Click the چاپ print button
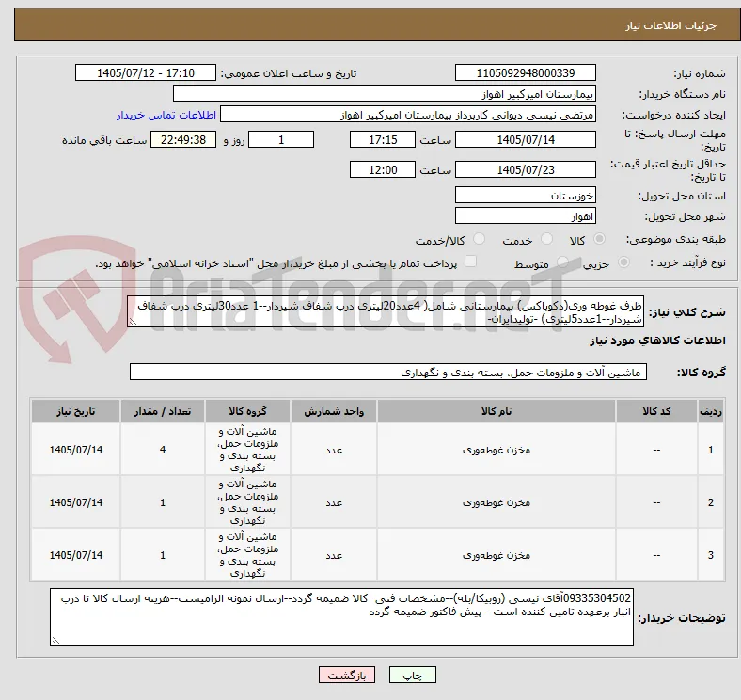 [x=413, y=675]
